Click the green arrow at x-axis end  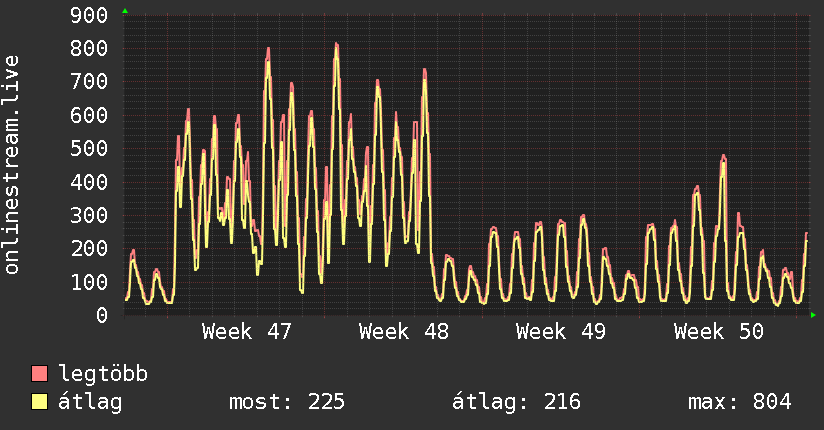813,315
